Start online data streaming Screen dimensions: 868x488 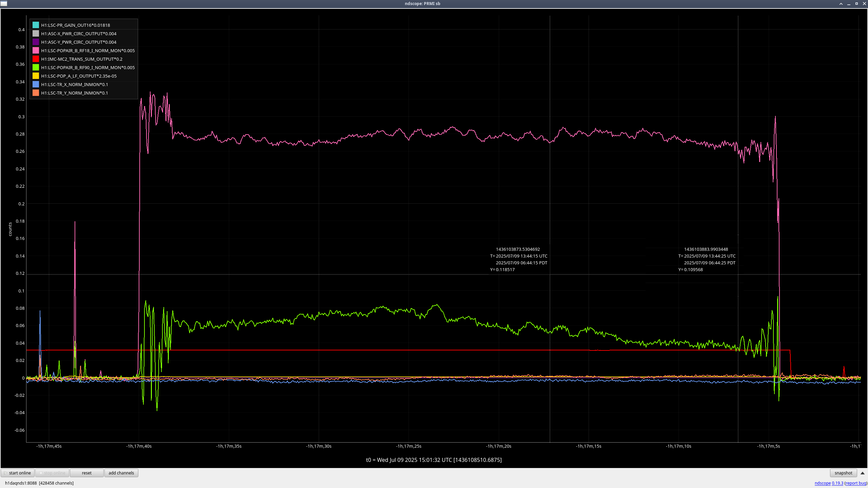[18, 473]
